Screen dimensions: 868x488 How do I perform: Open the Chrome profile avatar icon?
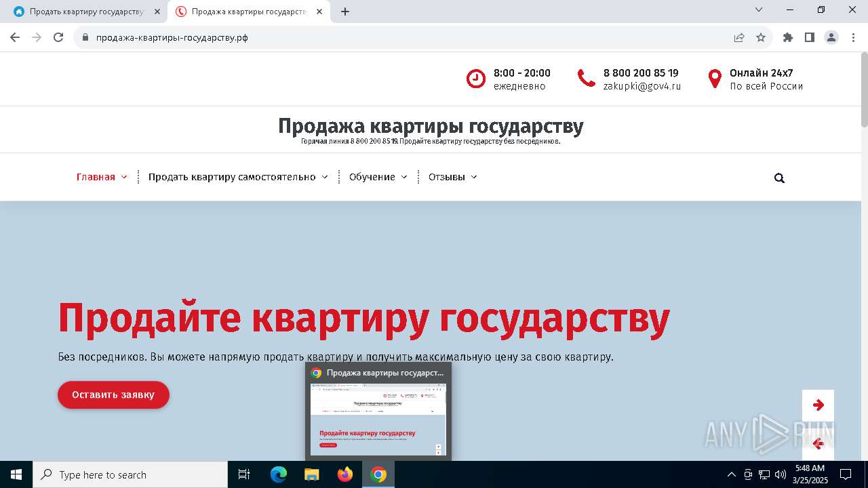[x=831, y=37]
